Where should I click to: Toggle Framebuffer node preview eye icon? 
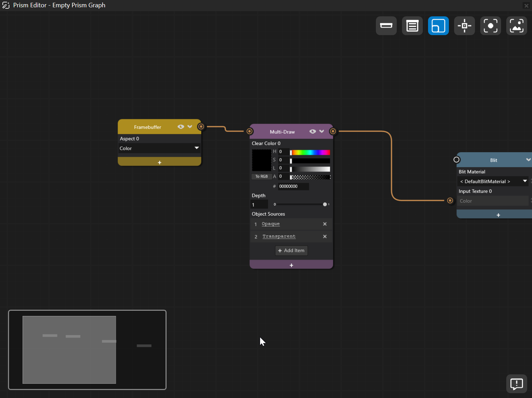[181, 127]
